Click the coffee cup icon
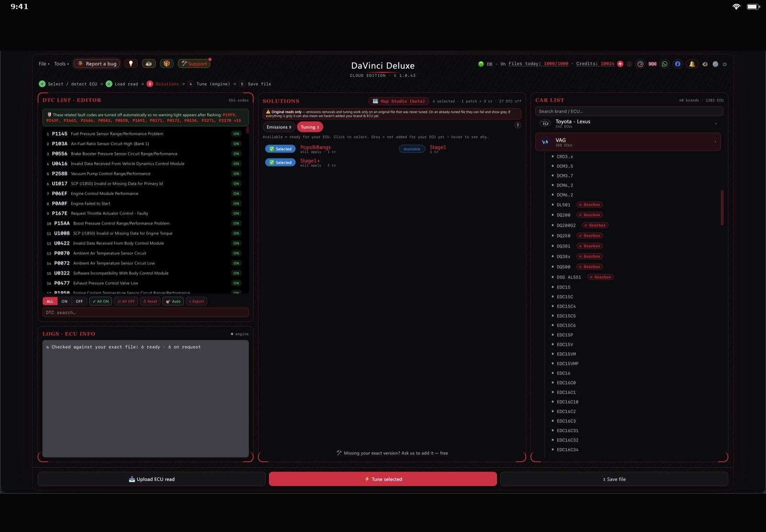 (149, 64)
